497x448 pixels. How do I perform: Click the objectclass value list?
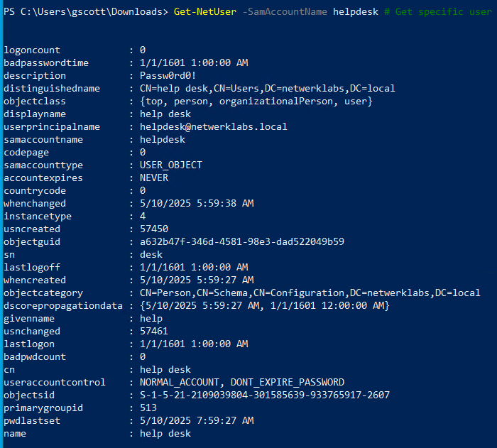click(x=256, y=102)
